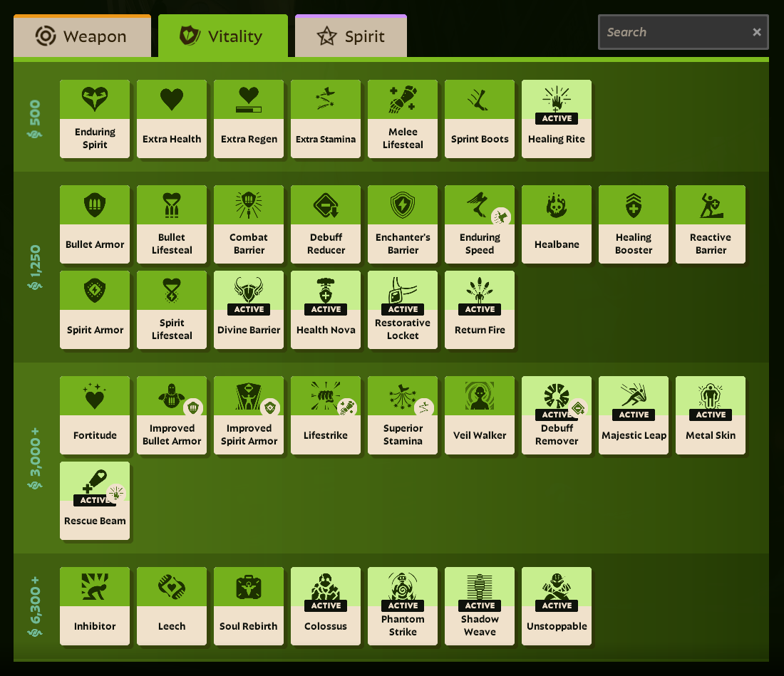
Task: Open the Spirit items tab
Action: click(351, 36)
